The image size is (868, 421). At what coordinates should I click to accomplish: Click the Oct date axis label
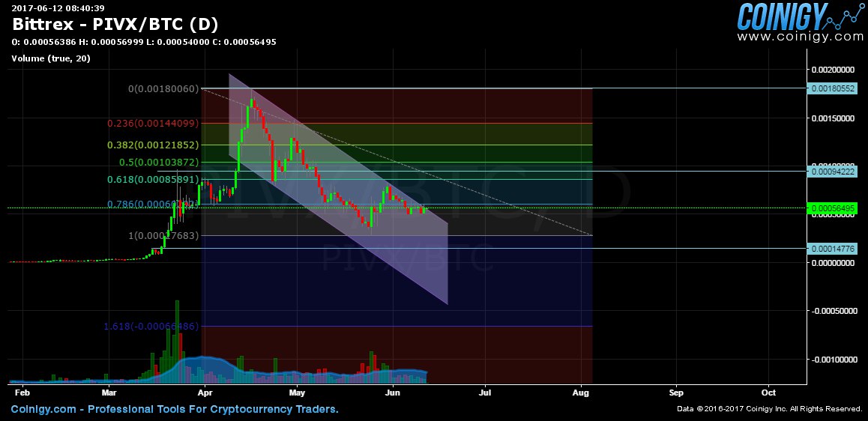pos(769,393)
